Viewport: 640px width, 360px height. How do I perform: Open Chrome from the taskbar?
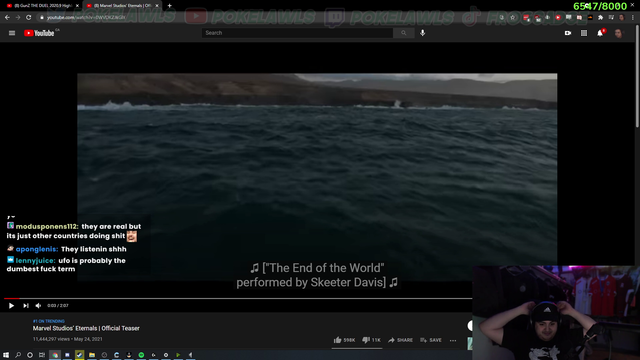tap(55, 355)
